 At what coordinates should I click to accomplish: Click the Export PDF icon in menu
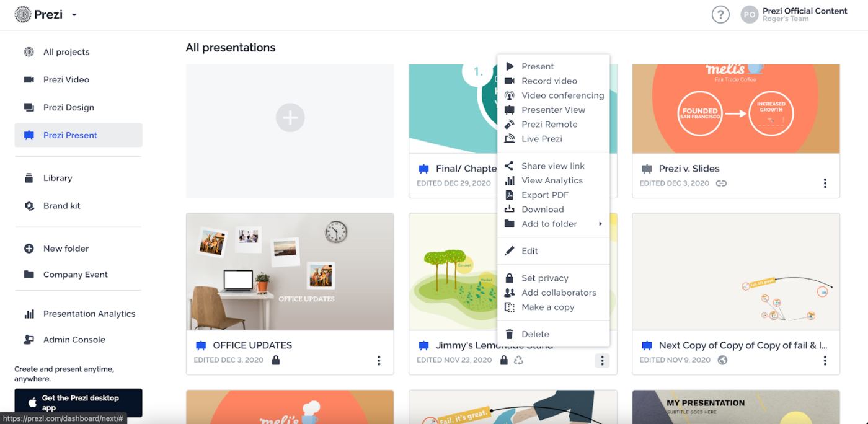(x=509, y=195)
